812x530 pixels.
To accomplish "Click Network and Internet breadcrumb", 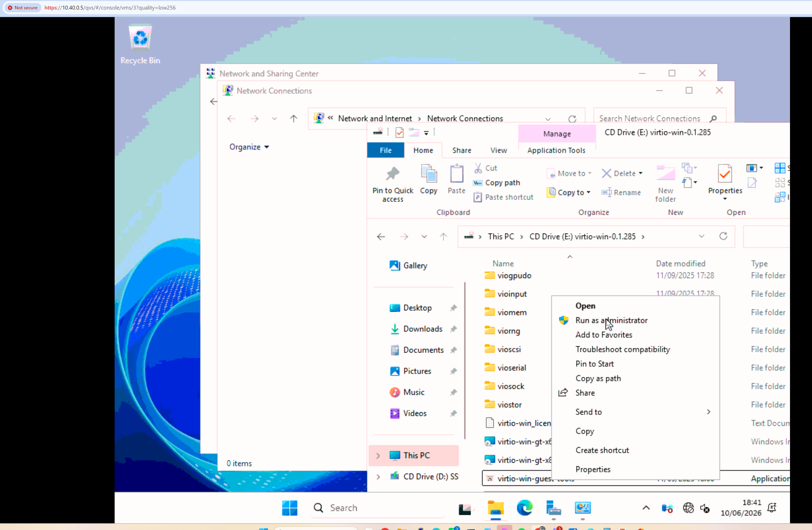I will (375, 119).
